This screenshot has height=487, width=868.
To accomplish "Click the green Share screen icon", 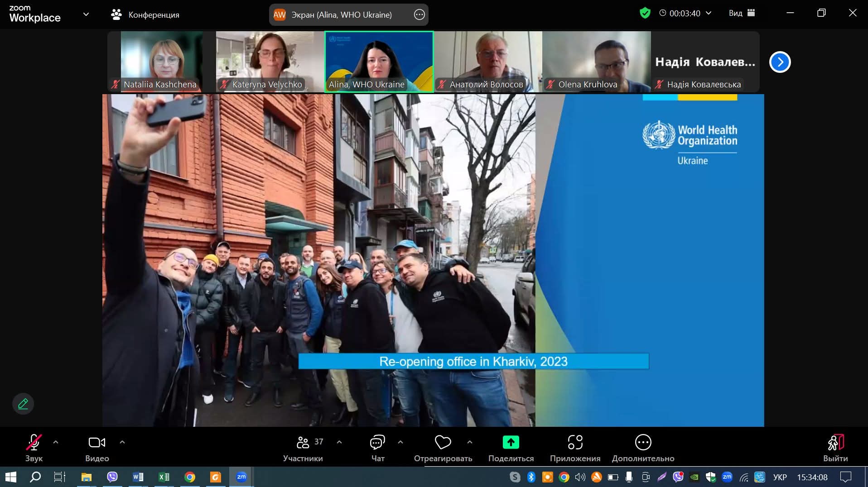I will click(511, 442).
